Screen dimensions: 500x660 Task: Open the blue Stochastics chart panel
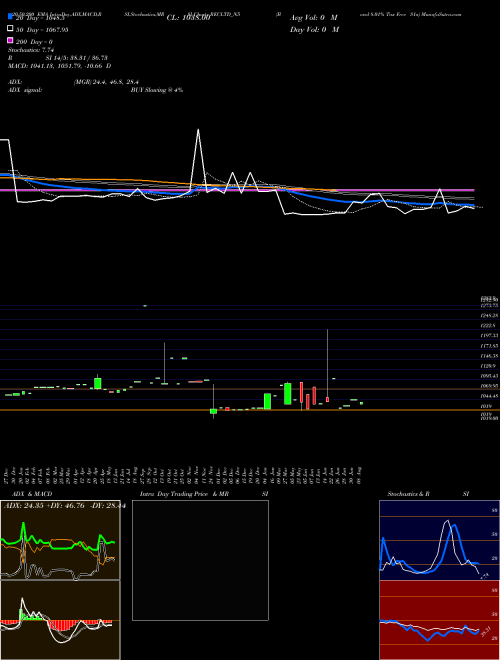tap(439, 540)
